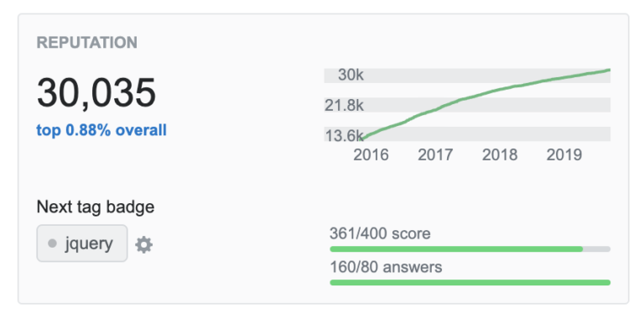Click the REPUTATION heading
644x319 pixels.
pyautogui.click(x=87, y=43)
